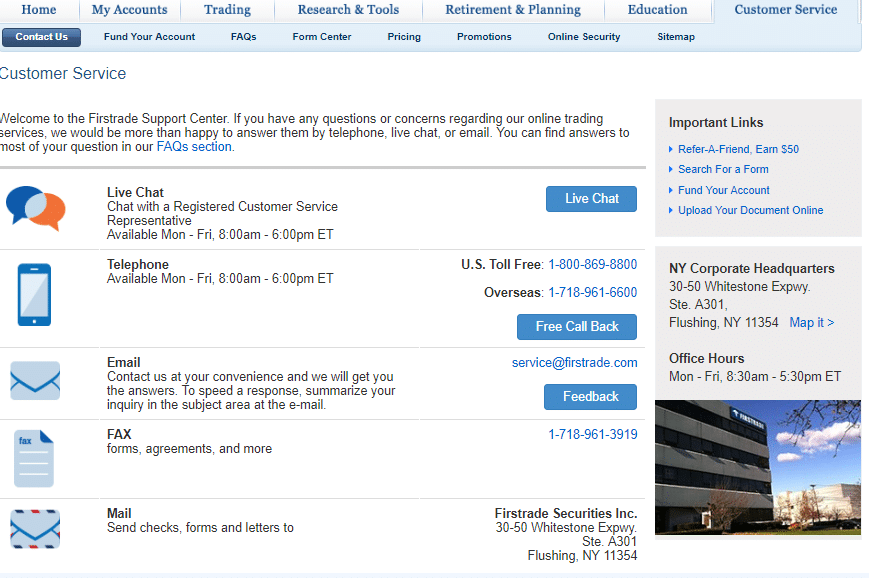Click the Live Chat section title

pyautogui.click(x=135, y=192)
